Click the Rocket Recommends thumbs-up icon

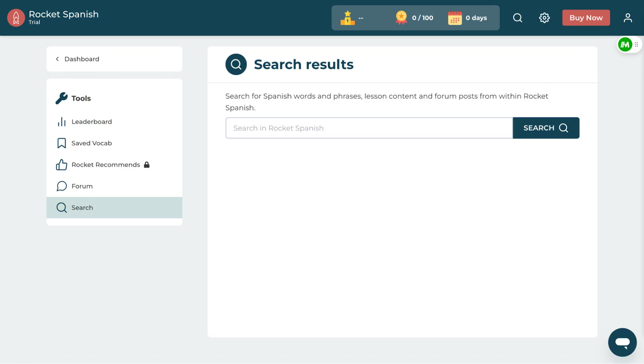point(61,165)
